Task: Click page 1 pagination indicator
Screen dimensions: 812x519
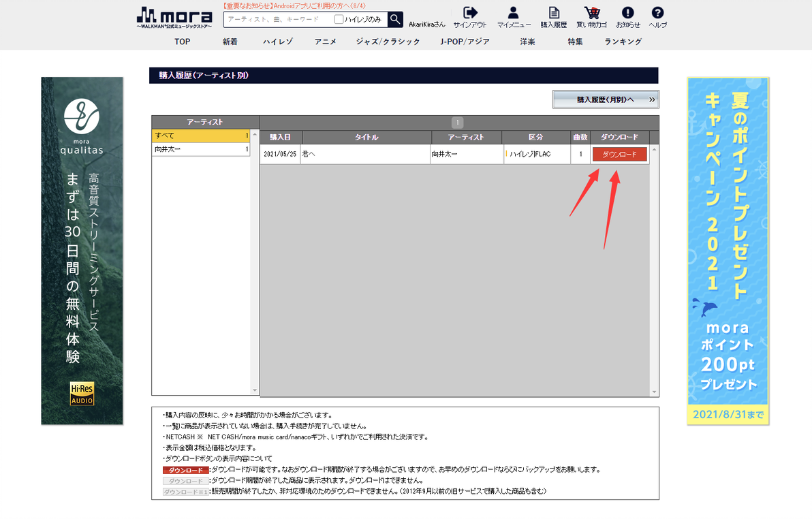Action: (x=457, y=123)
